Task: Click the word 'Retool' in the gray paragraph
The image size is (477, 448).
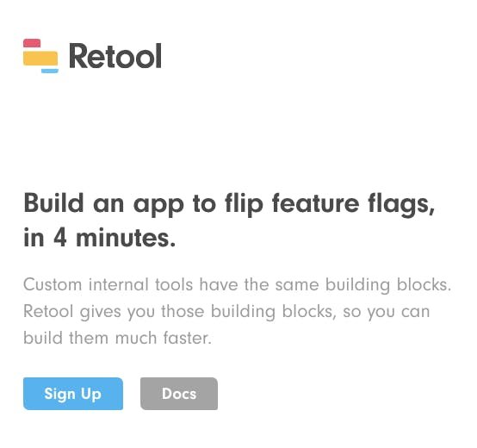Action: 48,311
